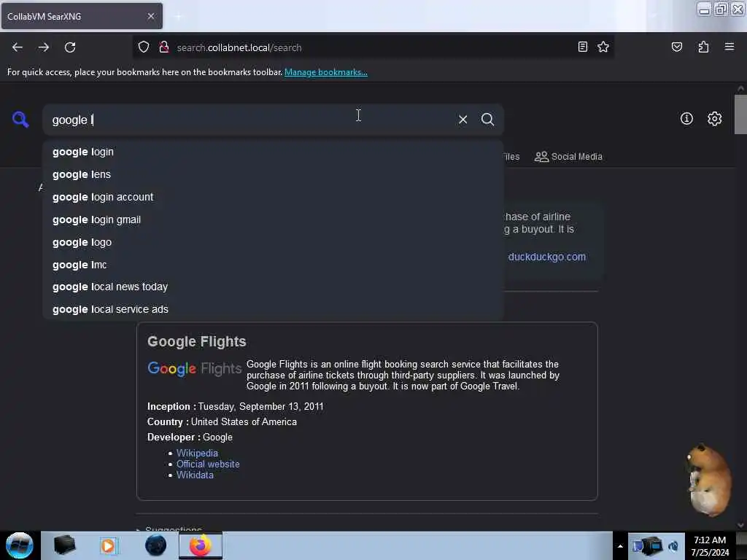Click the Google Flights logo image
This screenshot has width=747, height=560.
(194, 368)
